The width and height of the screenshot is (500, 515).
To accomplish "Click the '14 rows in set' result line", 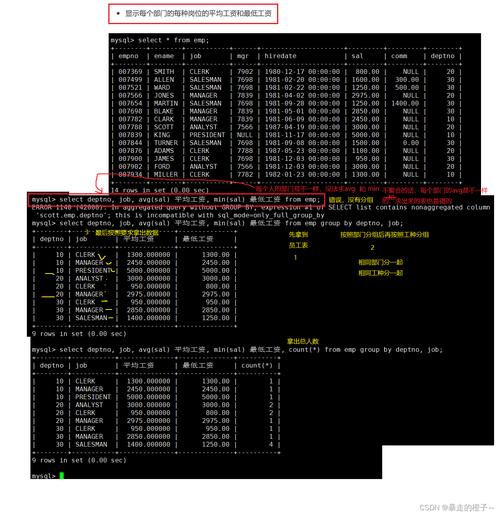I will 160,190.
